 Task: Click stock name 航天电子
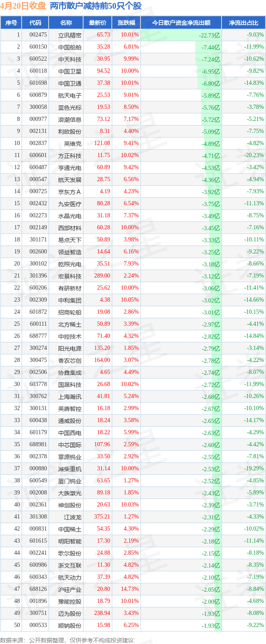(70, 95)
